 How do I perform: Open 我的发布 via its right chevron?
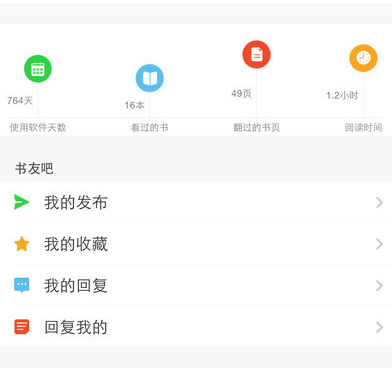click(x=379, y=202)
